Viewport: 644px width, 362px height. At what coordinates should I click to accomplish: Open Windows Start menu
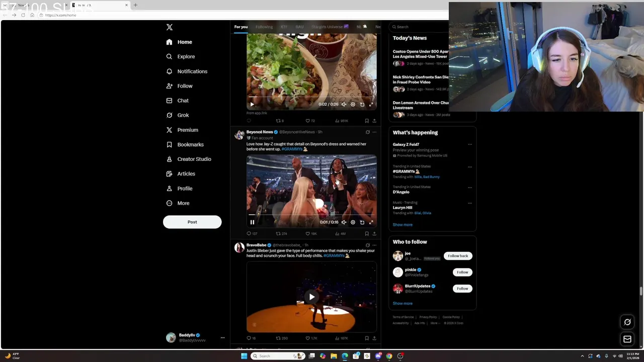[x=244, y=356]
